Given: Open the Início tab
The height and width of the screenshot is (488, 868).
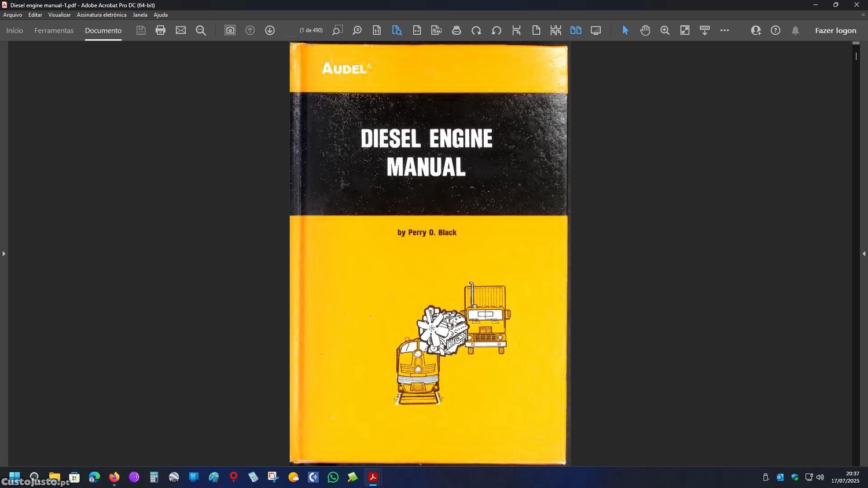Looking at the screenshot, I should coord(14,31).
